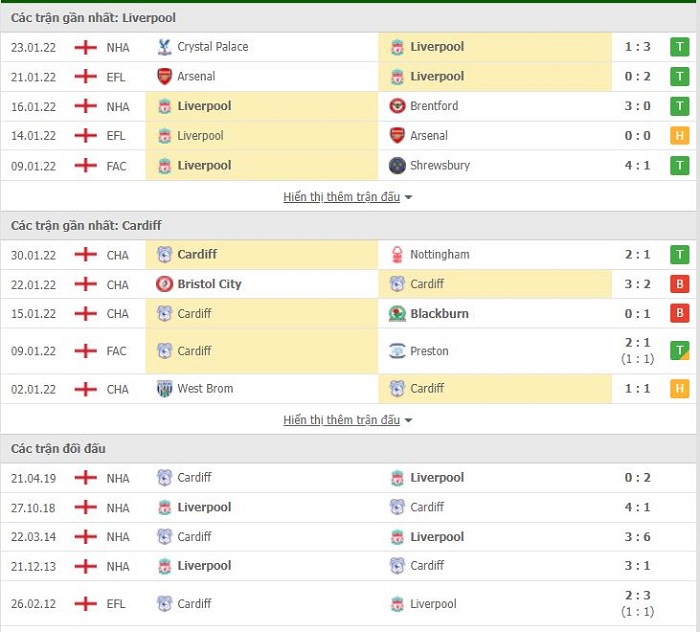This screenshot has height=632, width=700.
Task: Click the Preston club crest icon
Action: 397,351
